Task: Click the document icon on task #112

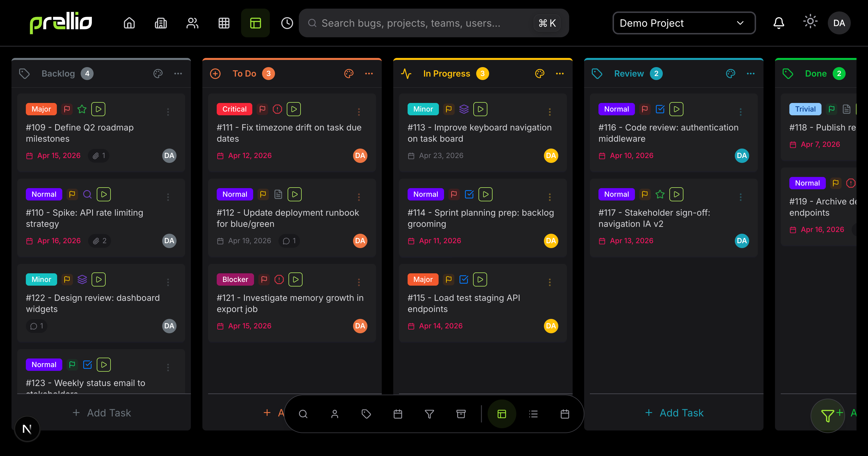Action: point(278,194)
